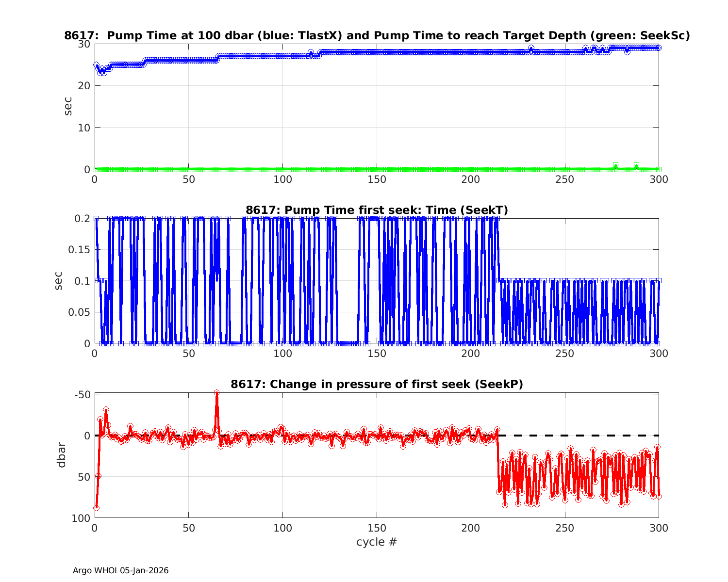Viewport: 728px width, 582px height.
Task: Click the '-50' y-axis tick label on bottom plot
Action: point(82,394)
